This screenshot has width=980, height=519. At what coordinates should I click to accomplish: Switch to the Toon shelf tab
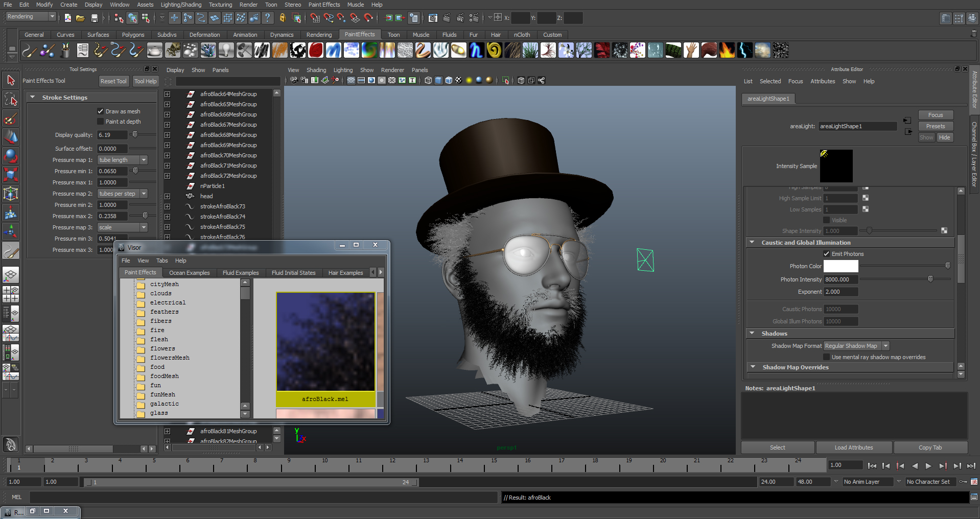[393, 35]
